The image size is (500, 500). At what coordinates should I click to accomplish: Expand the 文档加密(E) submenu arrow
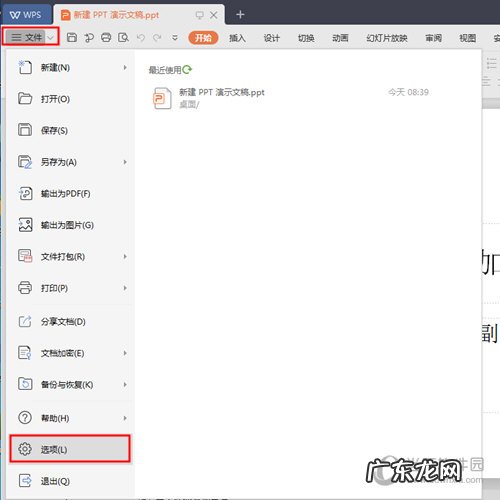click(125, 353)
